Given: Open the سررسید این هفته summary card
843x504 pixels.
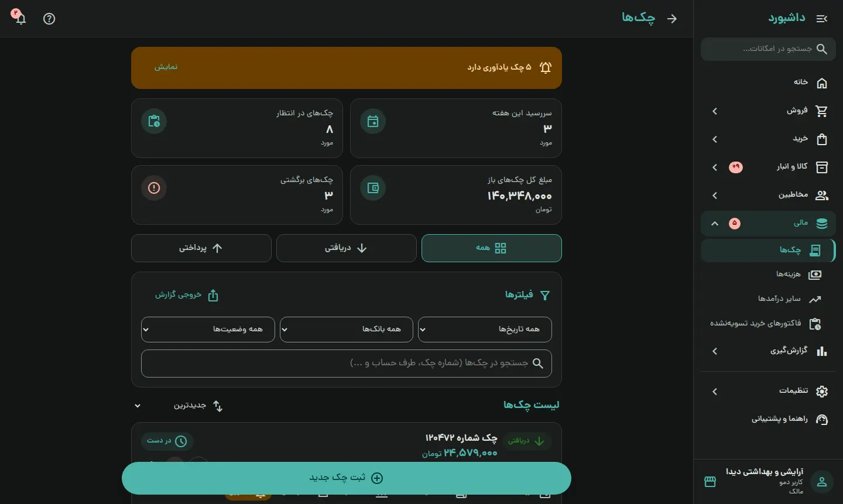Looking at the screenshot, I should 456,128.
